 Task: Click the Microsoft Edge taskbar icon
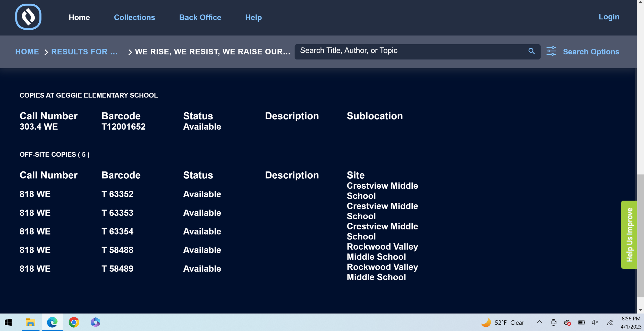pos(52,322)
